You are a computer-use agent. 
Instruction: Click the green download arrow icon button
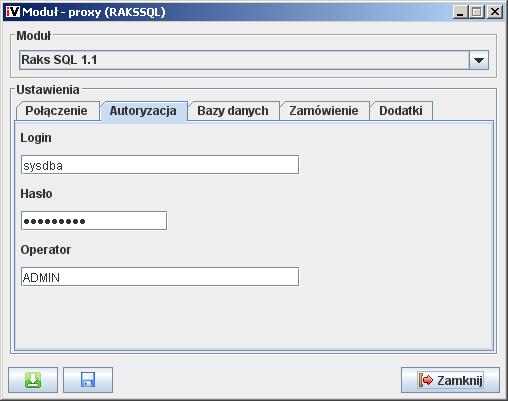click(33, 380)
